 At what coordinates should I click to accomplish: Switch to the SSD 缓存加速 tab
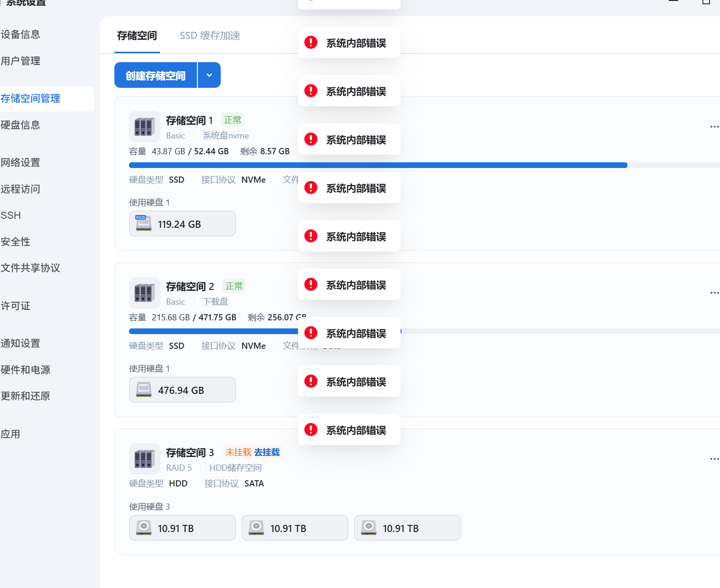click(x=210, y=36)
